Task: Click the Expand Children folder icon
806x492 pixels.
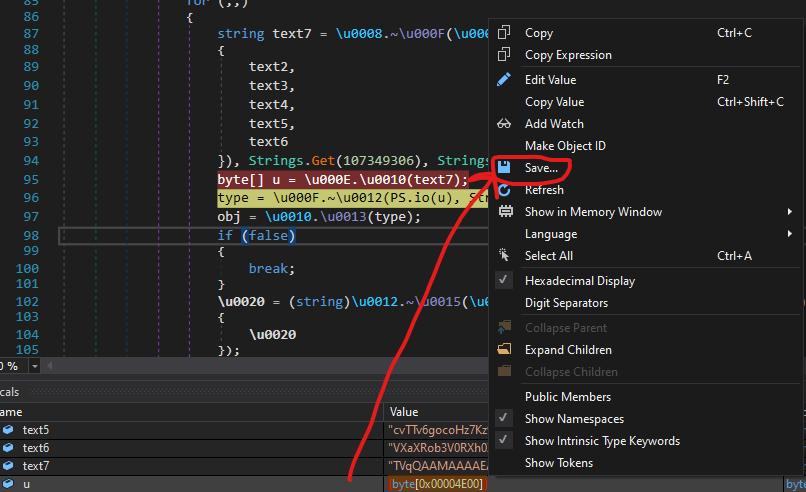Action: click(x=504, y=350)
